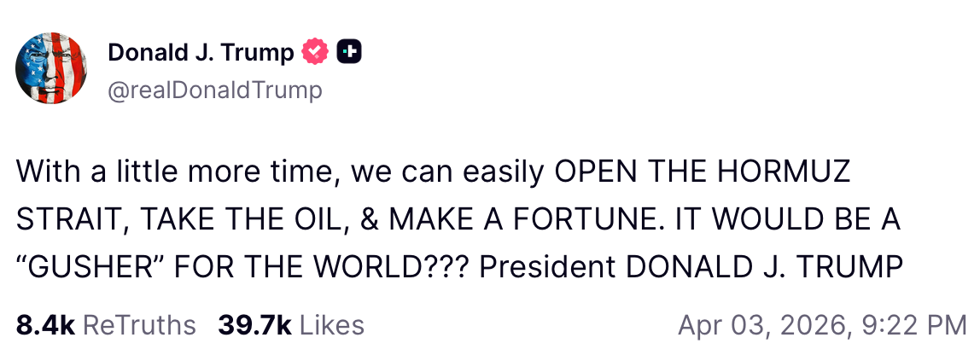Click Donald J. Trump's profile avatar
The image size is (980, 355).
click(52, 69)
